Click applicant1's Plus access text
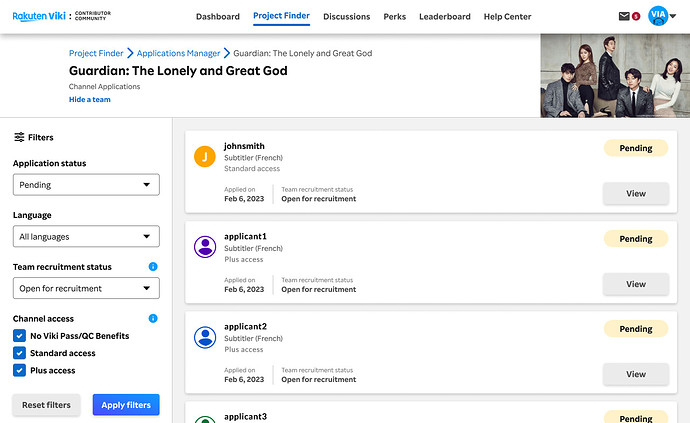This screenshot has height=423, width=690. click(x=244, y=260)
